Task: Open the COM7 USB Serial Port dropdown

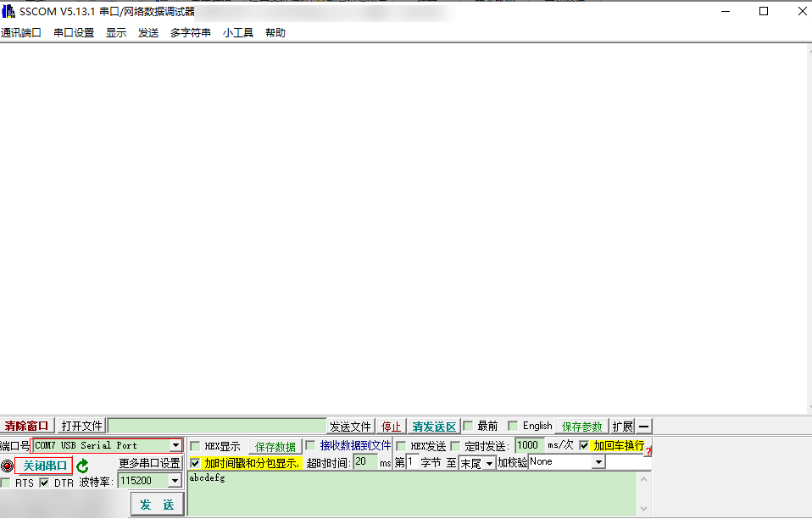Action: pos(175,445)
